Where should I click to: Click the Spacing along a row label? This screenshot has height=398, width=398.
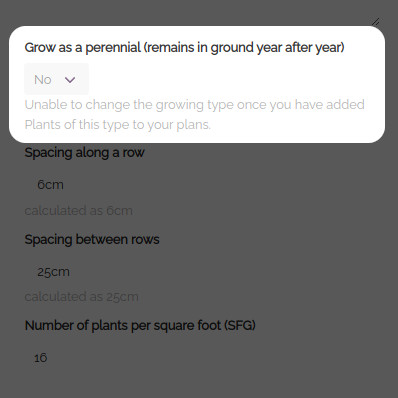click(84, 153)
